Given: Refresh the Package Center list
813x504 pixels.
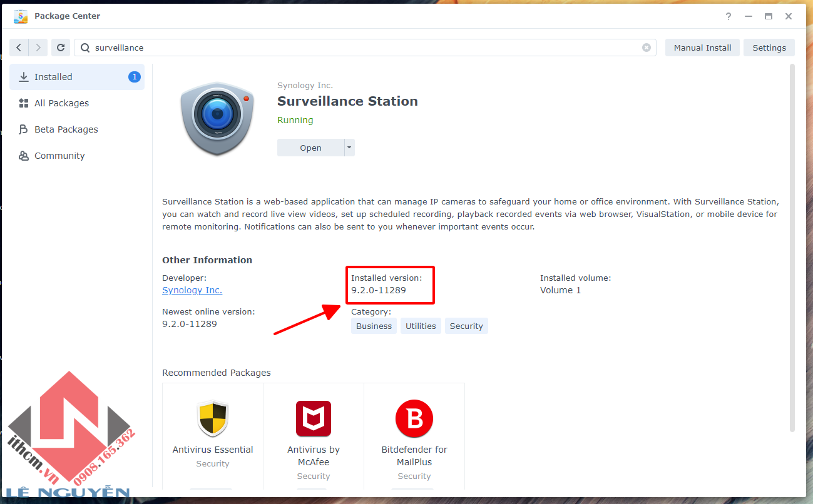Looking at the screenshot, I should (x=60, y=48).
